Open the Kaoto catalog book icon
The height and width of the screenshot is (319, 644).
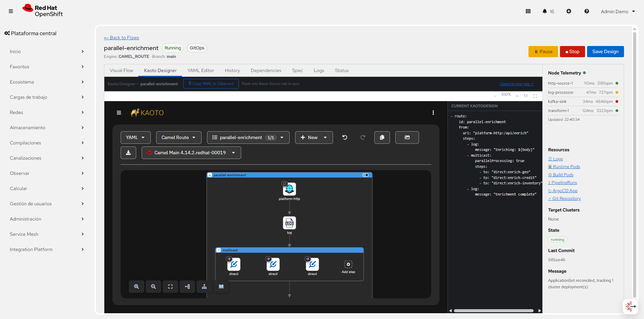coord(221,287)
